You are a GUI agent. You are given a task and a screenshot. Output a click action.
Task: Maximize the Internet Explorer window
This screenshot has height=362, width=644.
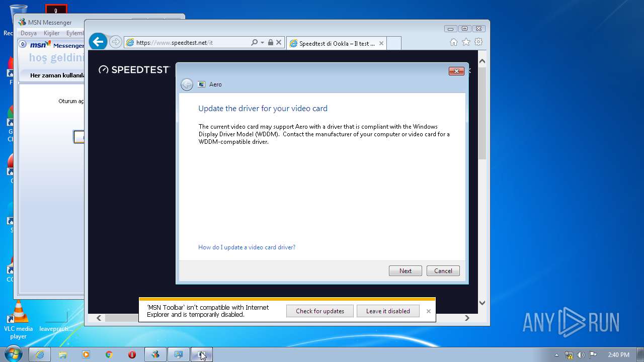tap(464, 29)
